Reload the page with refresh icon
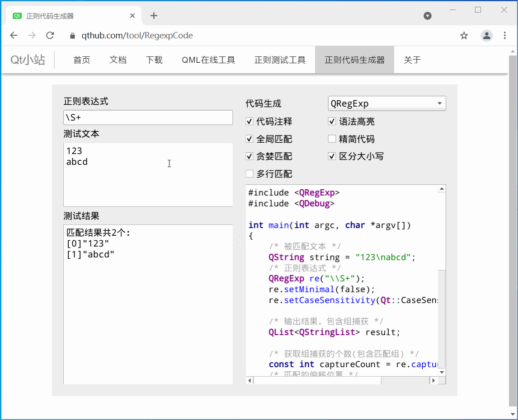 [50, 36]
